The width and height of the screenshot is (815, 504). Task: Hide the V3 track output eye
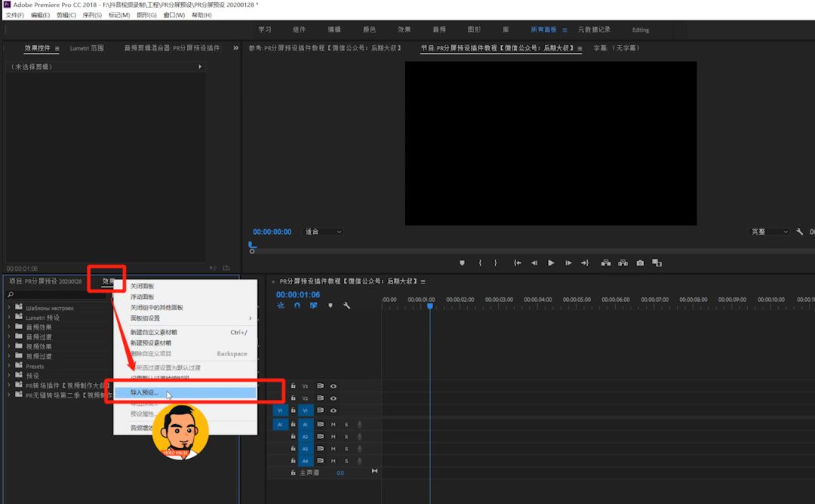333,386
